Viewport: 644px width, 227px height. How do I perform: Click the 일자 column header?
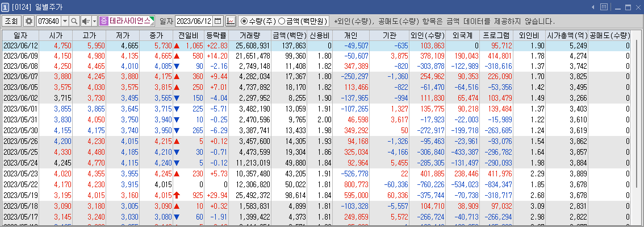click(20, 35)
